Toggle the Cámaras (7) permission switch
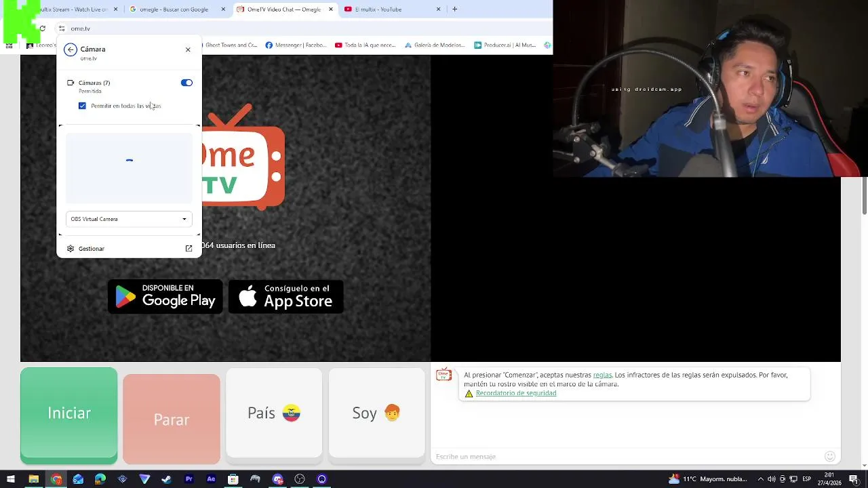868x488 pixels. (x=186, y=83)
